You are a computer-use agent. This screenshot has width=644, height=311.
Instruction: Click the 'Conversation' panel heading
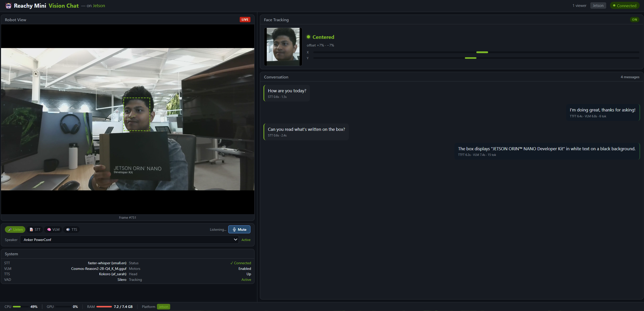pyautogui.click(x=276, y=77)
